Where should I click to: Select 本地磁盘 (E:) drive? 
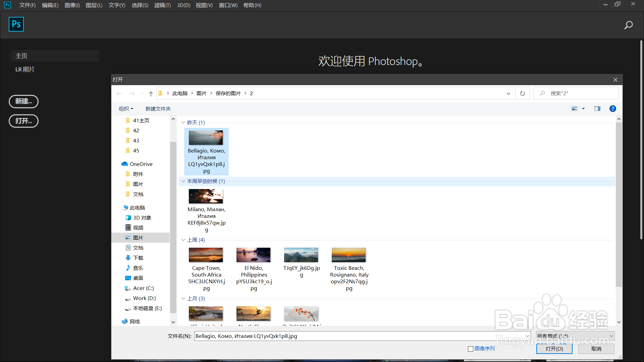point(147,308)
